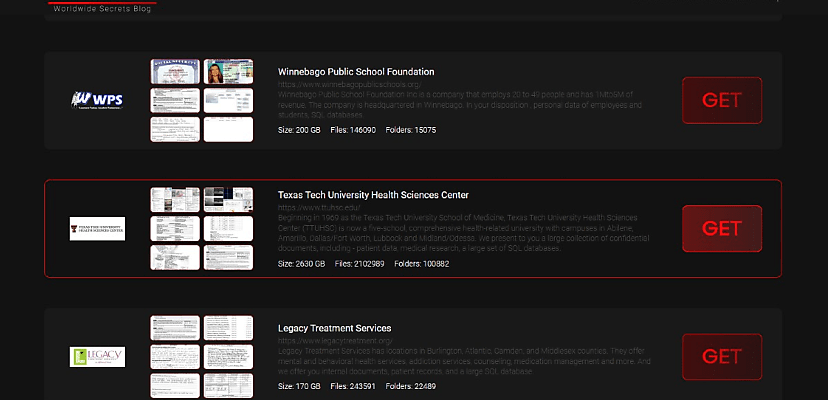Viewport: 828px width, 400px height.
Task: Follow the legacytreatment.org URL
Action: pos(335,341)
